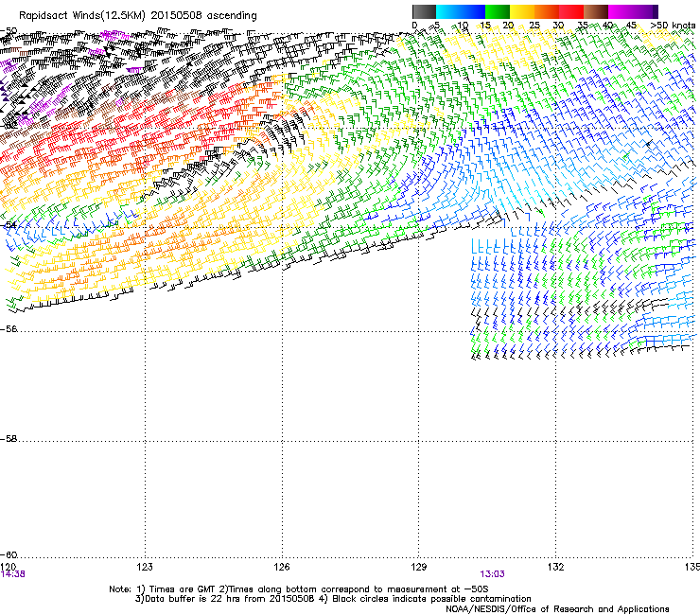Screen dimensions: 700x615
Task: Click the red 30-35 knots legend swatch
Action: point(571,11)
